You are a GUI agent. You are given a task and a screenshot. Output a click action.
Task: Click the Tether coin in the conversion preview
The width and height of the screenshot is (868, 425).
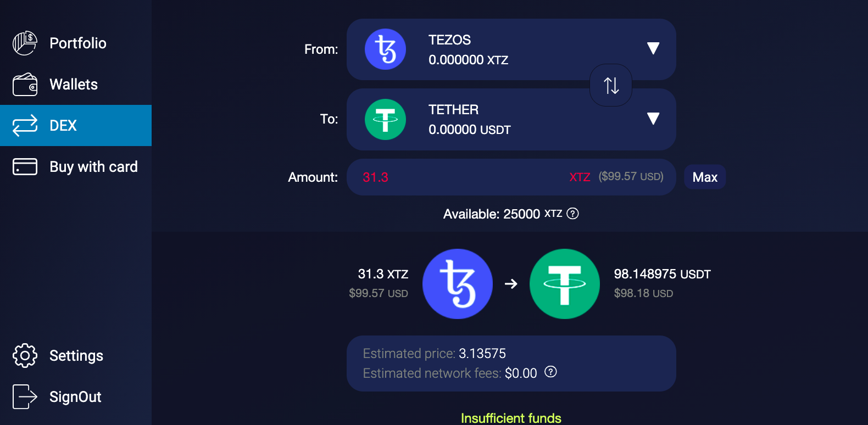[564, 284]
